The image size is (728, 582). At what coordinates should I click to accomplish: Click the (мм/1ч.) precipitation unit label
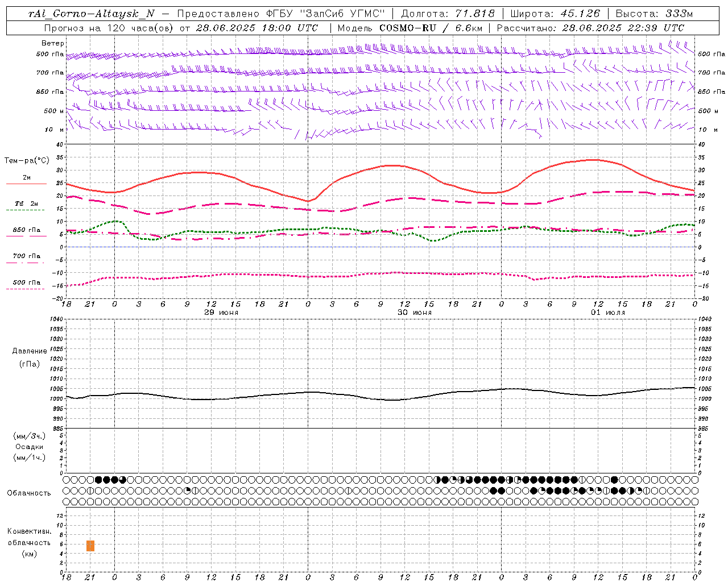tap(30, 458)
